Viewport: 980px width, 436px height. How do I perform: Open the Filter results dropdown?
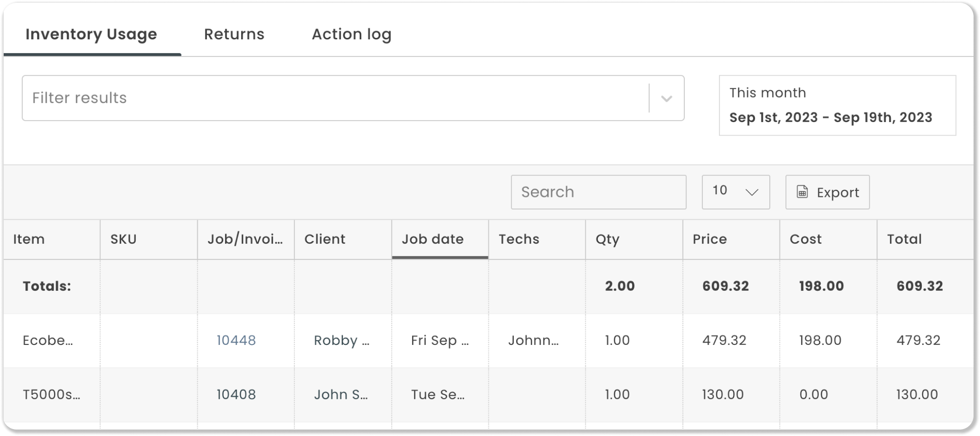tap(323, 98)
